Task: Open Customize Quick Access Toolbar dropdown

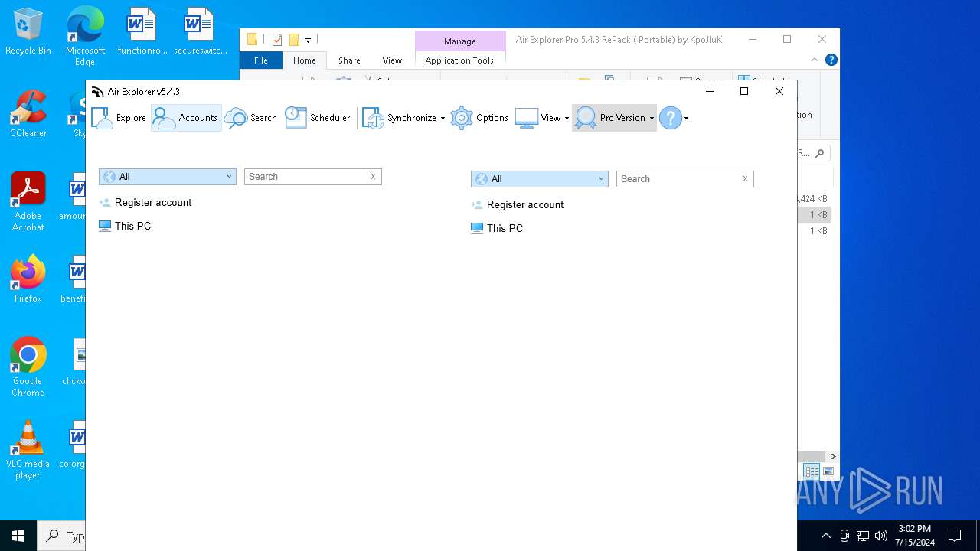Action: point(308,41)
